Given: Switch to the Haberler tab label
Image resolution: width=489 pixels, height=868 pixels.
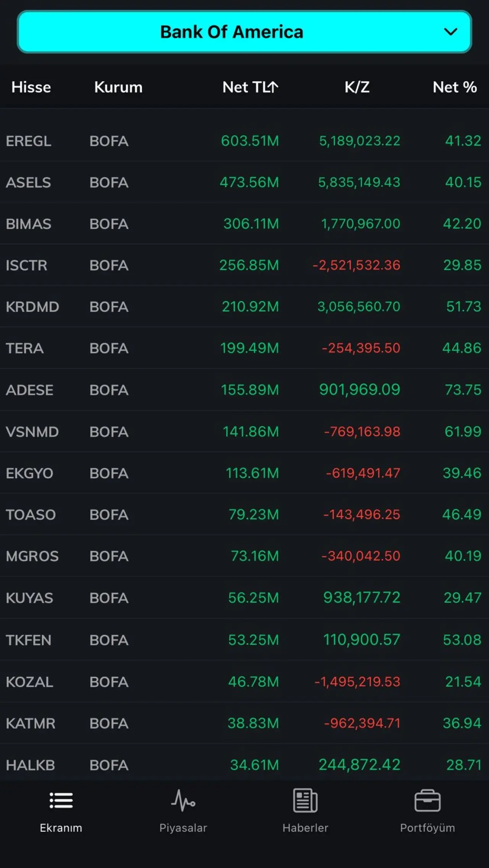Looking at the screenshot, I should pos(305,828).
